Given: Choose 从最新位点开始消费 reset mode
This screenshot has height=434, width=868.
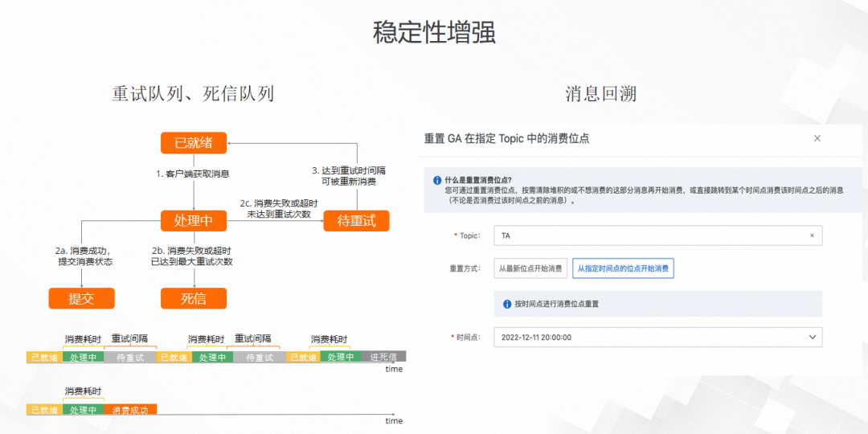Looking at the screenshot, I should [x=530, y=268].
